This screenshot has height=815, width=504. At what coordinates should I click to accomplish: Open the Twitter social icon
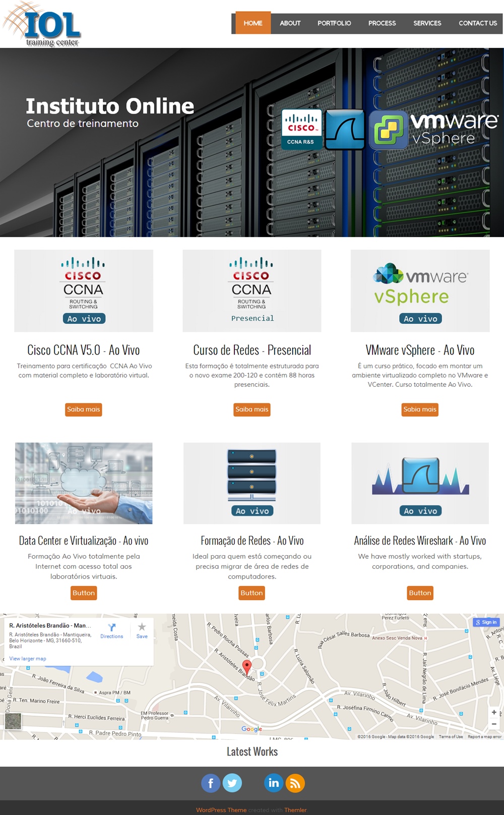click(232, 783)
